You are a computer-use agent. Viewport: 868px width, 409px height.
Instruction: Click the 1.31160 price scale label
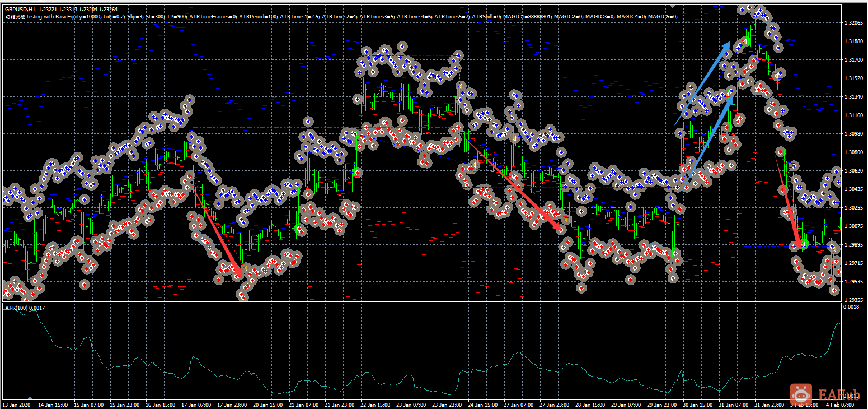click(853, 115)
